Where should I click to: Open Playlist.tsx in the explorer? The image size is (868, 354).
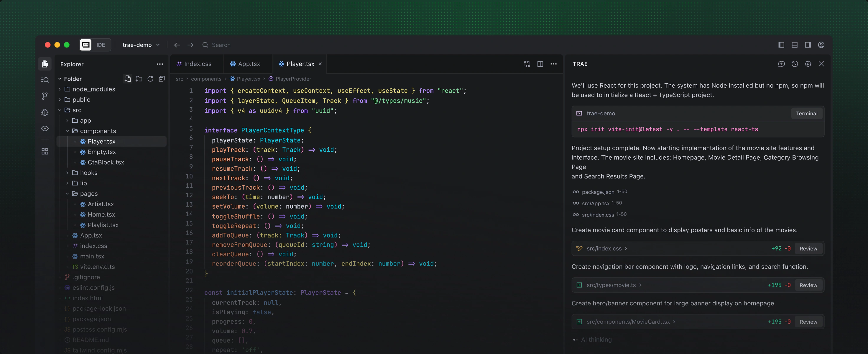pyautogui.click(x=103, y=225)
